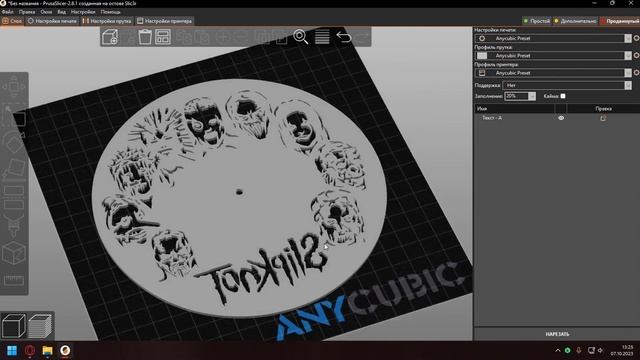Select the Cut tool
Screen dimensions: 640x360
[14, 197]
